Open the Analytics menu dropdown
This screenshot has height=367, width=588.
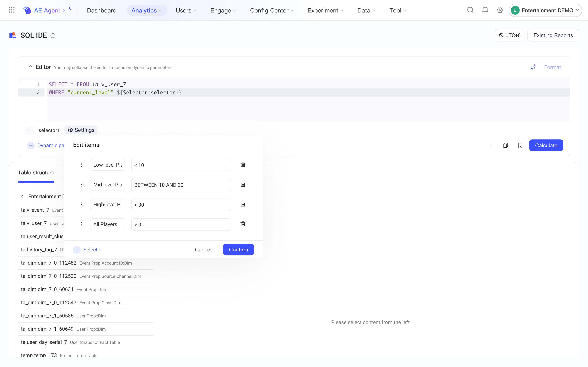coord(146,10)
